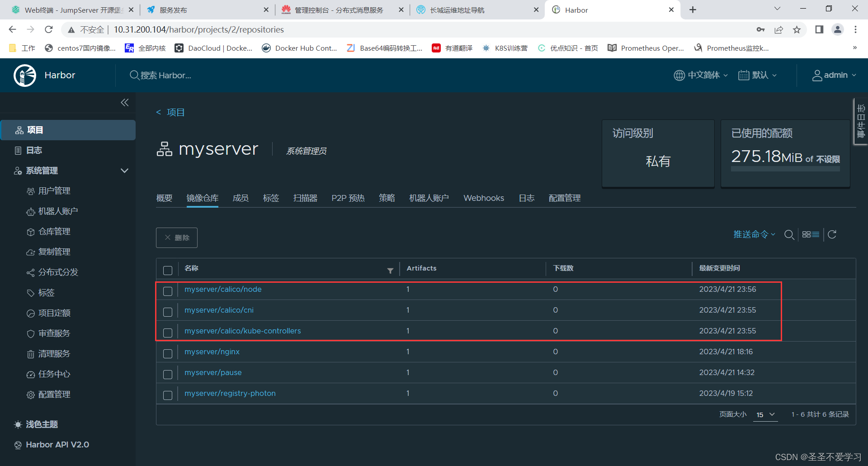Collapse the sidebar with double-chevron icon
Image resolution: width=868 pixels, height=466 pixels.
125,103
